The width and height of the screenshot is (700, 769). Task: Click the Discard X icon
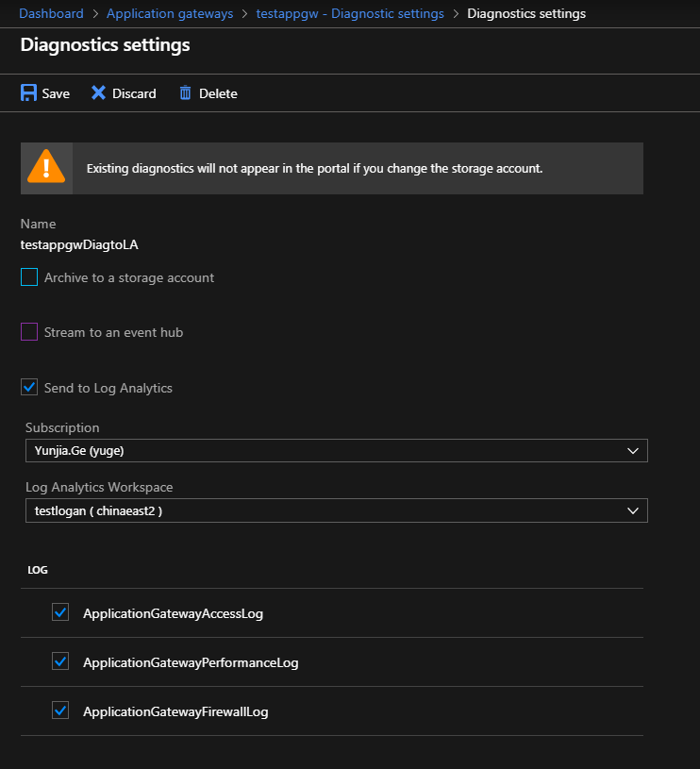98,93
